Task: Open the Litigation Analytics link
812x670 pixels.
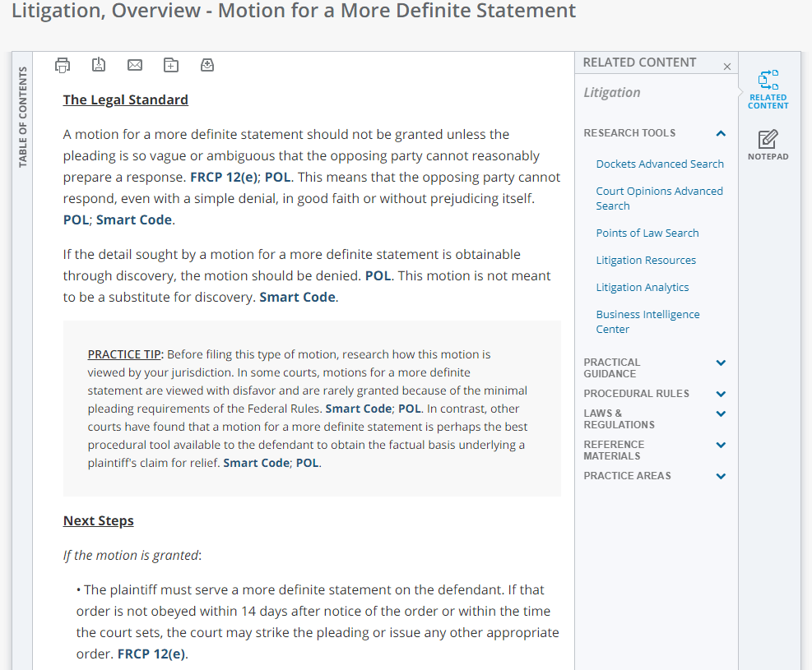Action: click(x=642, y=287)
